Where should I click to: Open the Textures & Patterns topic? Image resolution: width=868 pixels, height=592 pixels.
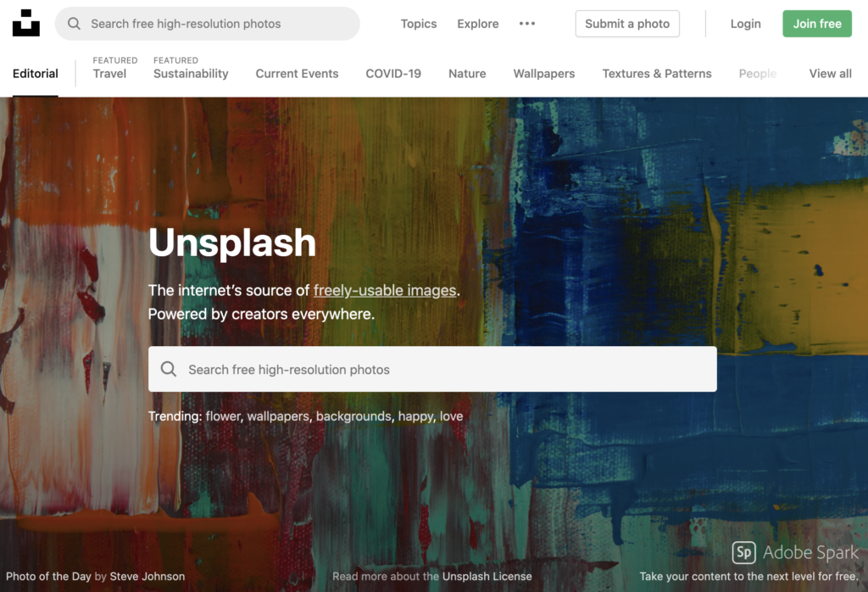(x=657, y=74)
